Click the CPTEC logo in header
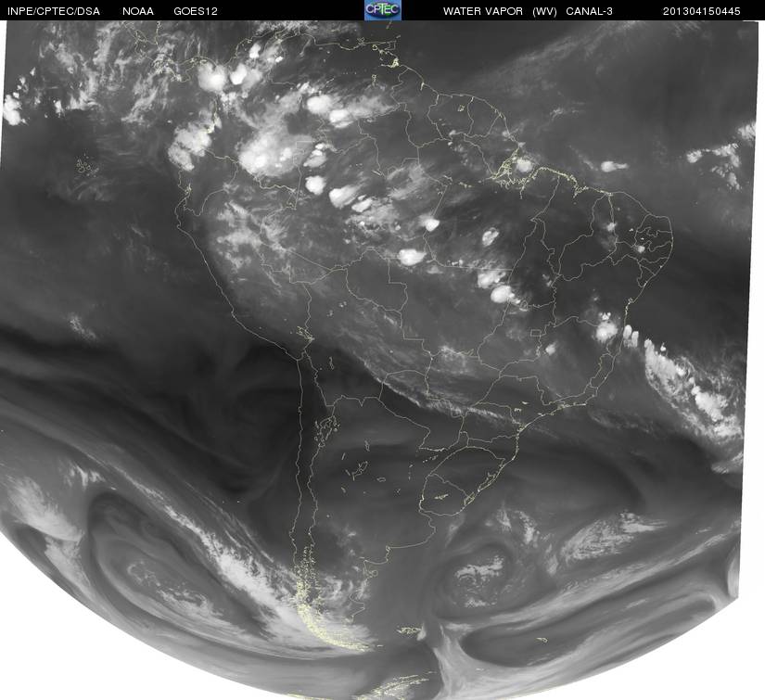The image size is (765, 700). tap(383, 10)
